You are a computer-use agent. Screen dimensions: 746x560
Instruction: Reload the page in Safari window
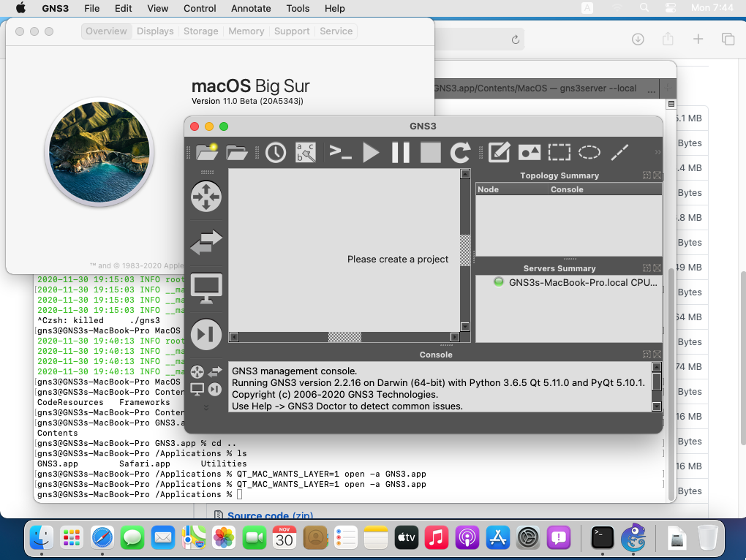pyautogui.click(x=516, y=39)
